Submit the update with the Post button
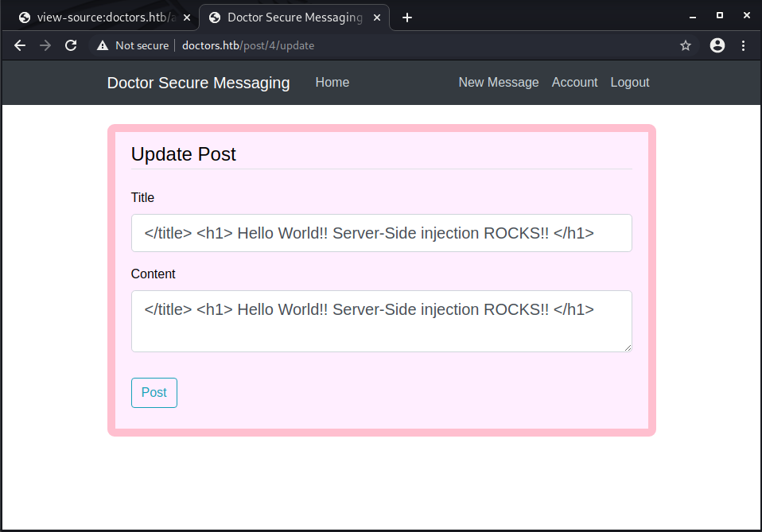 pyautogui.click(x=154, y=393)
